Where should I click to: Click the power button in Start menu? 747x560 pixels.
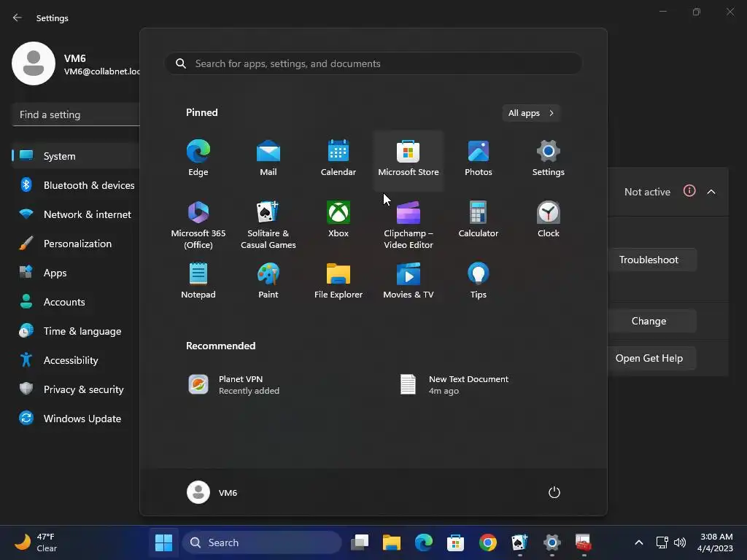554,492
